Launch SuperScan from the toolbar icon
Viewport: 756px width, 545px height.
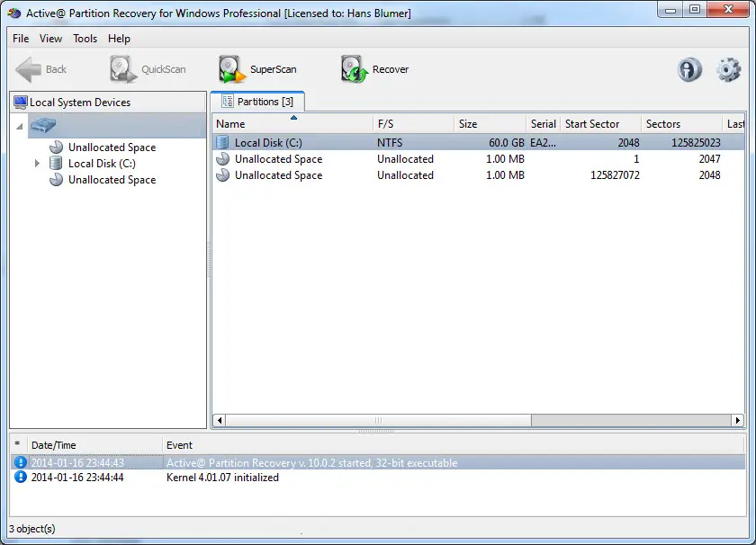coord(231,69)
